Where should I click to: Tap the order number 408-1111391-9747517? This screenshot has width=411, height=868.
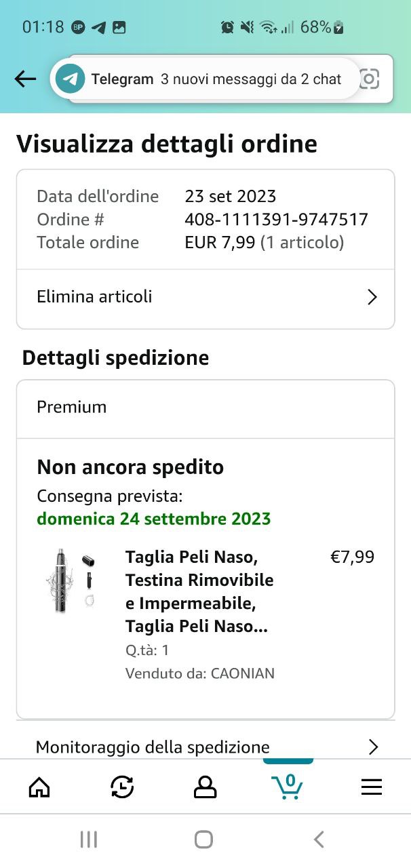(x=276, y=219)
